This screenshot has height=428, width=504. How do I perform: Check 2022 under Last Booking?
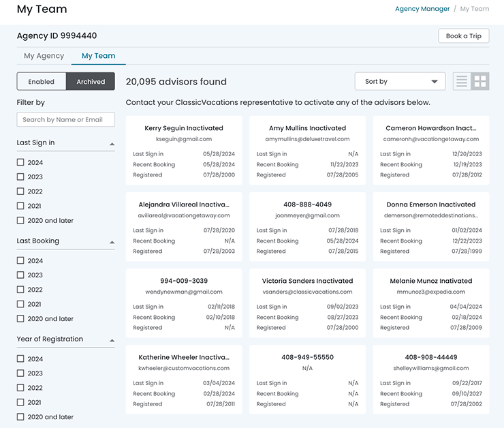(20, 290)
